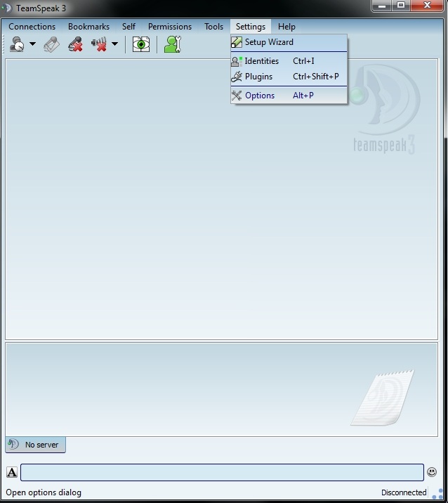Open the Help menu
This screenshot has height=503, width=448.
286,27
